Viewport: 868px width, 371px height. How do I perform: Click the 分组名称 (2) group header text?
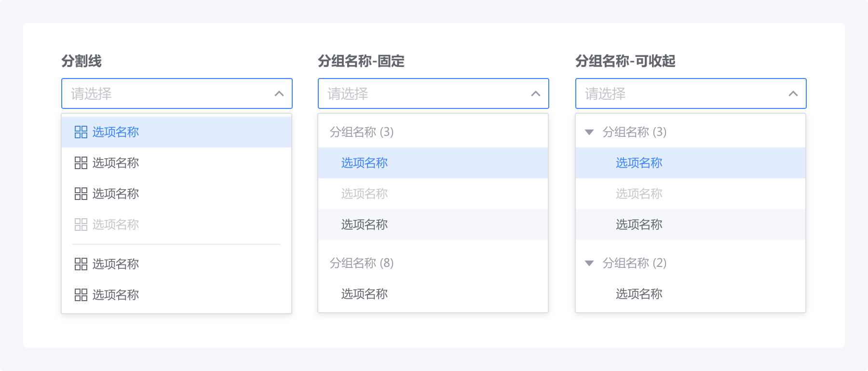point(635,263)
